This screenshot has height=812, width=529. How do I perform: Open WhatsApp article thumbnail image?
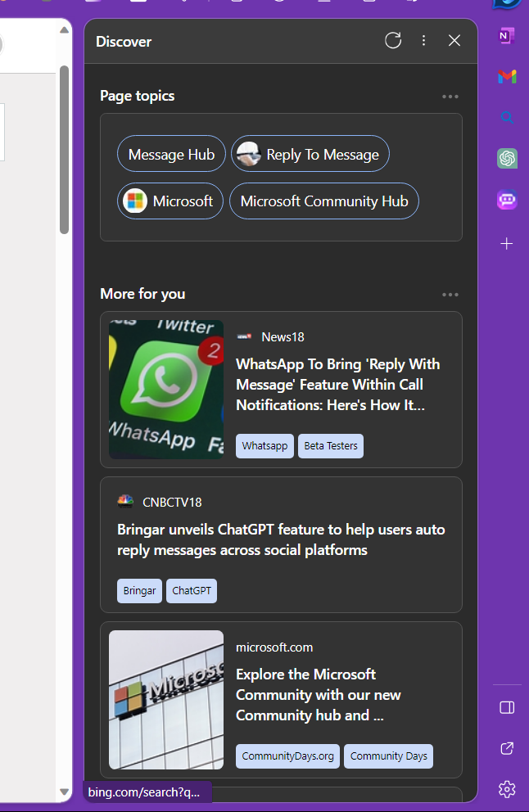166,390
